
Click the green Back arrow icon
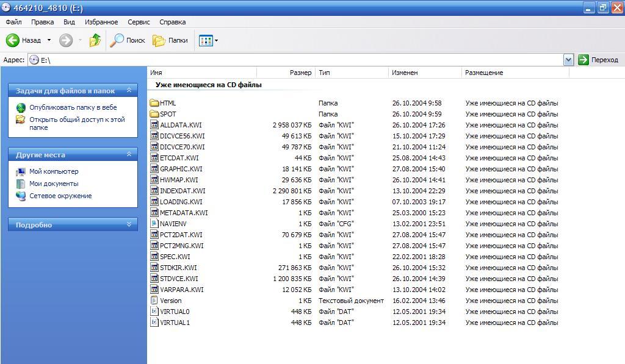tap(13, 40)
